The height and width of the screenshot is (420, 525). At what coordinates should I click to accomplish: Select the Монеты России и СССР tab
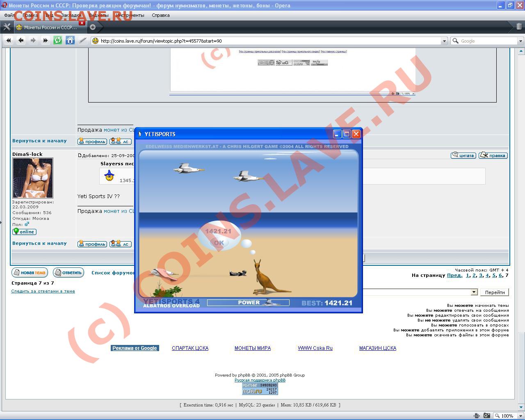click(50, 27)
